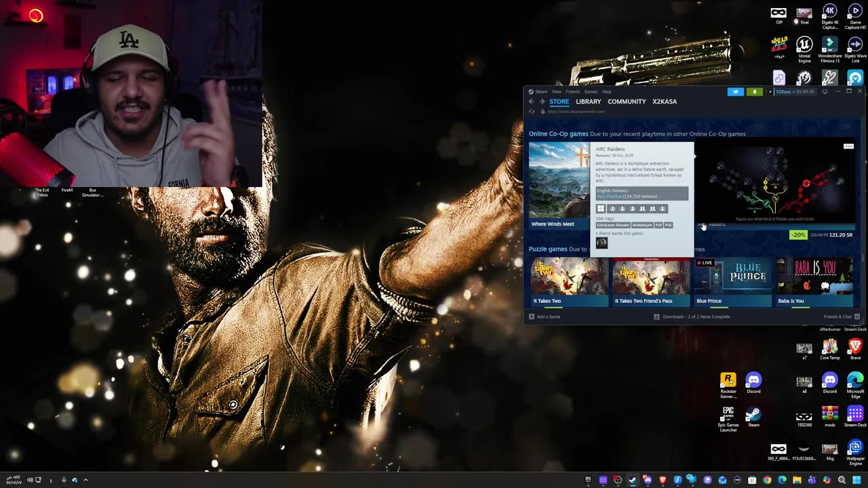Screen dimensions: 868x488
Task: Open Rockstar Games desktop shortcut
Action: [728, 385]
